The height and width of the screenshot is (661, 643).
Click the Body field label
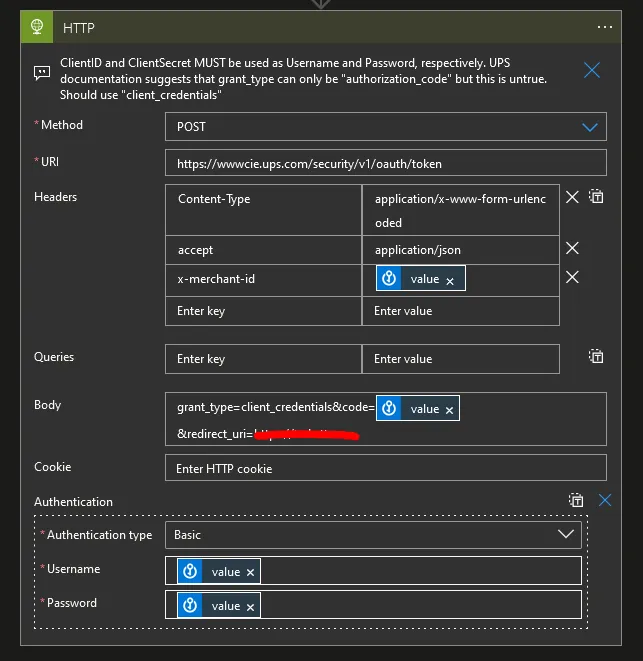tap(48, 405)
